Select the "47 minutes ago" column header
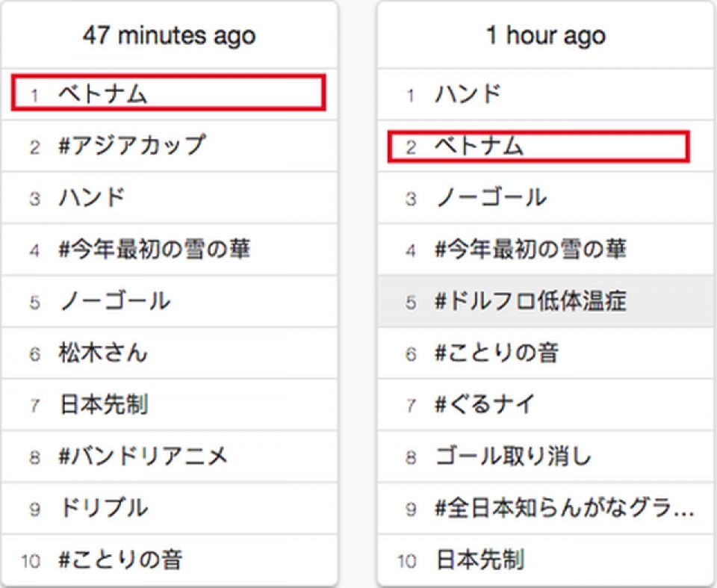 (169, 35)
